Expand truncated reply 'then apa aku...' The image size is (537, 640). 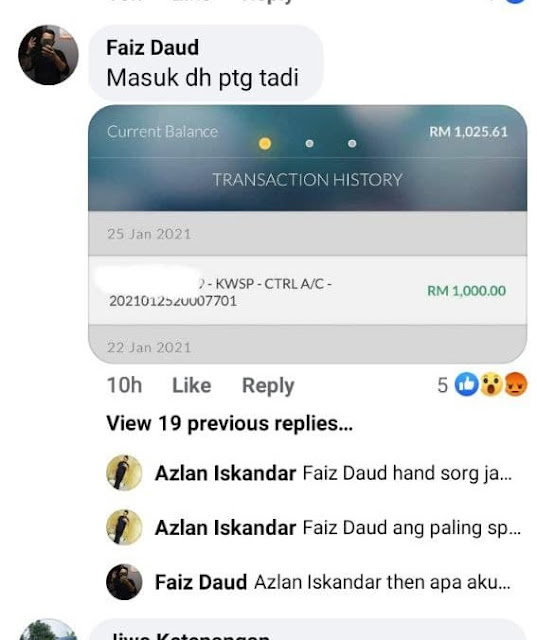382,582
